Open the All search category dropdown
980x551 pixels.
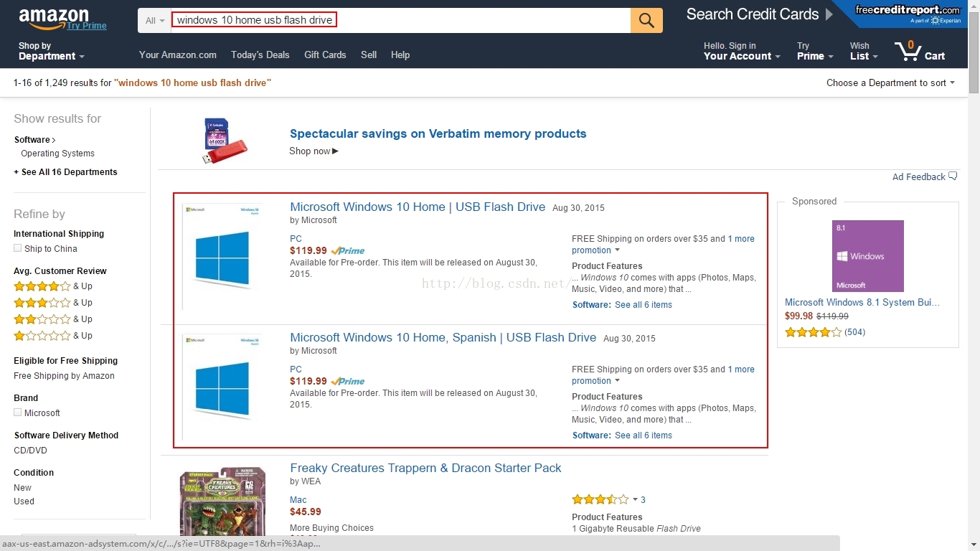point(154,21)
